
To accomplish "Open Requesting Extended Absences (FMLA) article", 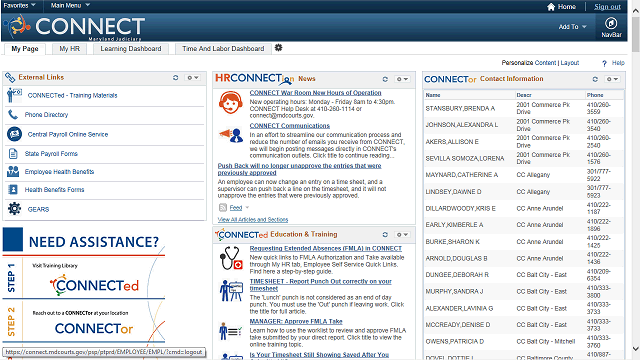I will [325, 248].
